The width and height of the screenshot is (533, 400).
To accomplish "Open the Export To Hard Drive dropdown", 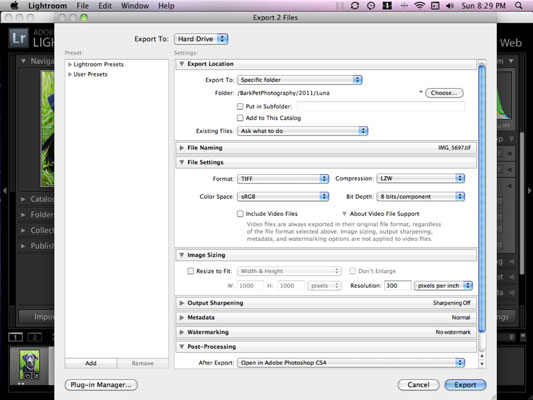I will 201,39.
